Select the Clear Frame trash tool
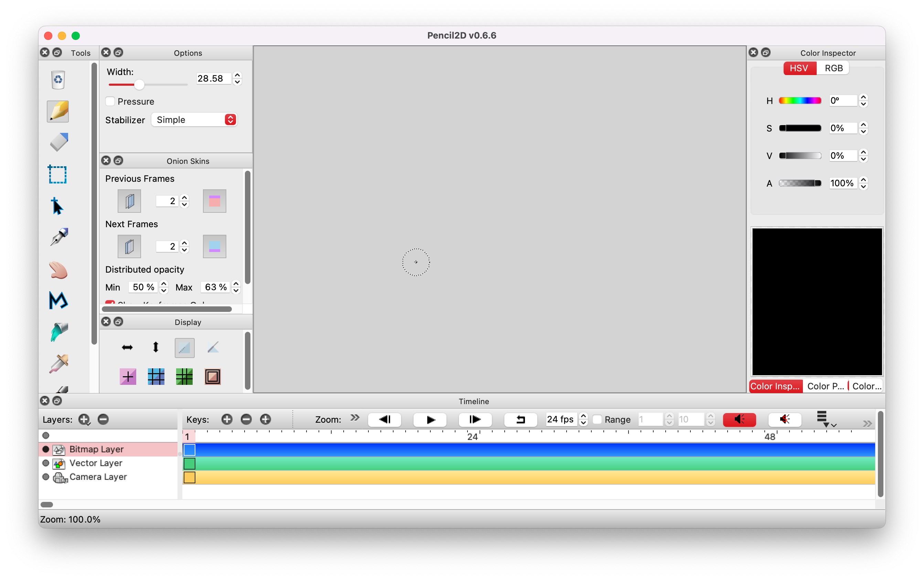 pyautogui.click(x=58, y=80)
